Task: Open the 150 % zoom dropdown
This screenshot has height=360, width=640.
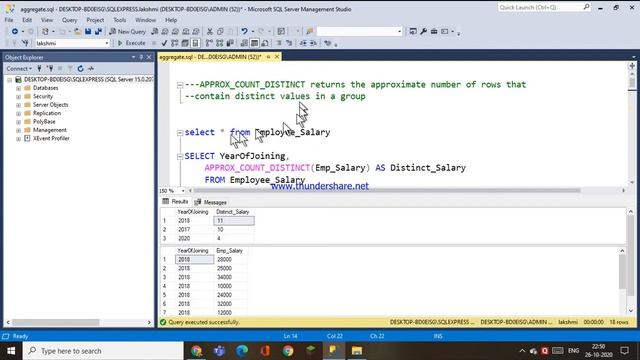Action: pos(183,191)
